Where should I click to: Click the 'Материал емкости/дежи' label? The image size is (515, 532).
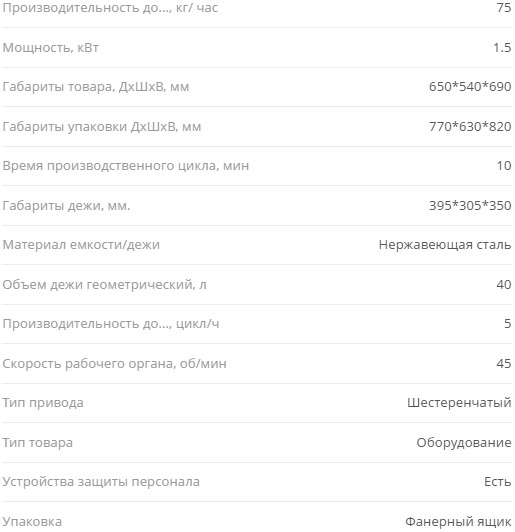coord(81,245)
